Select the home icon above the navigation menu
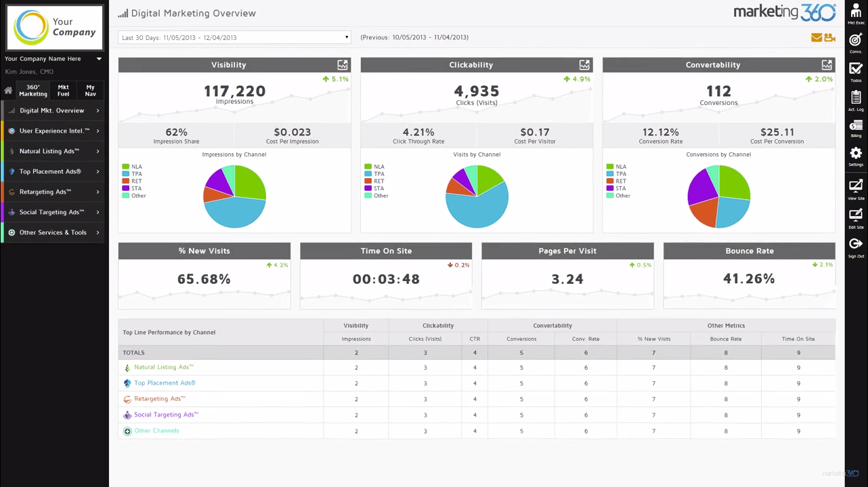Viewport: 868px width, 487px height. point(7,90)
